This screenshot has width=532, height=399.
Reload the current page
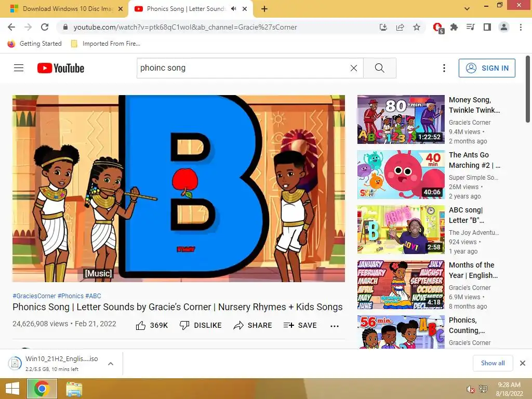(x=45, y=27)
